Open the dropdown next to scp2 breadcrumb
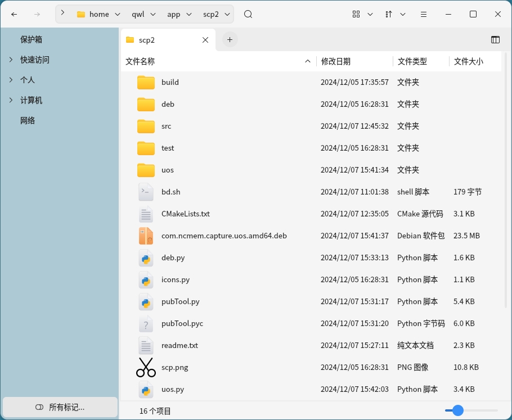 (227, 14)
